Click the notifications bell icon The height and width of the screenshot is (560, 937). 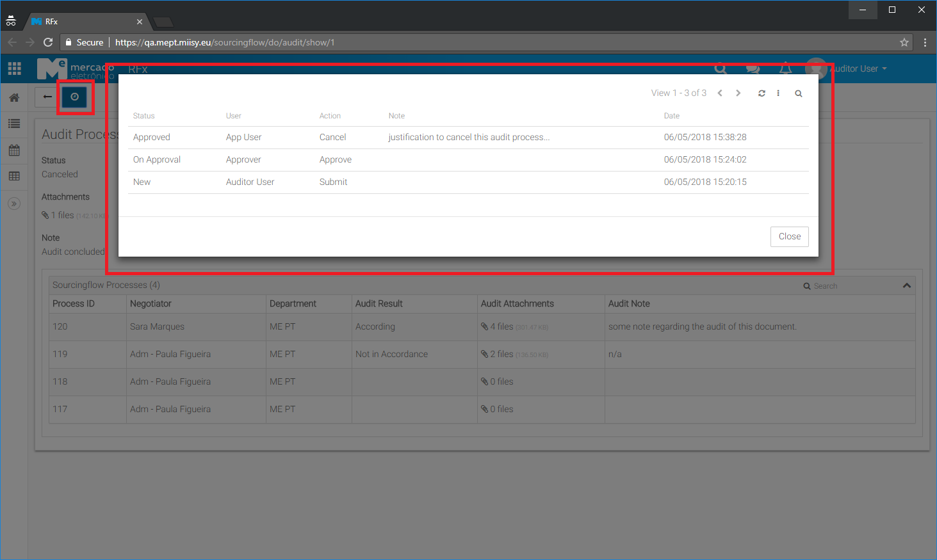coord(785,68)
